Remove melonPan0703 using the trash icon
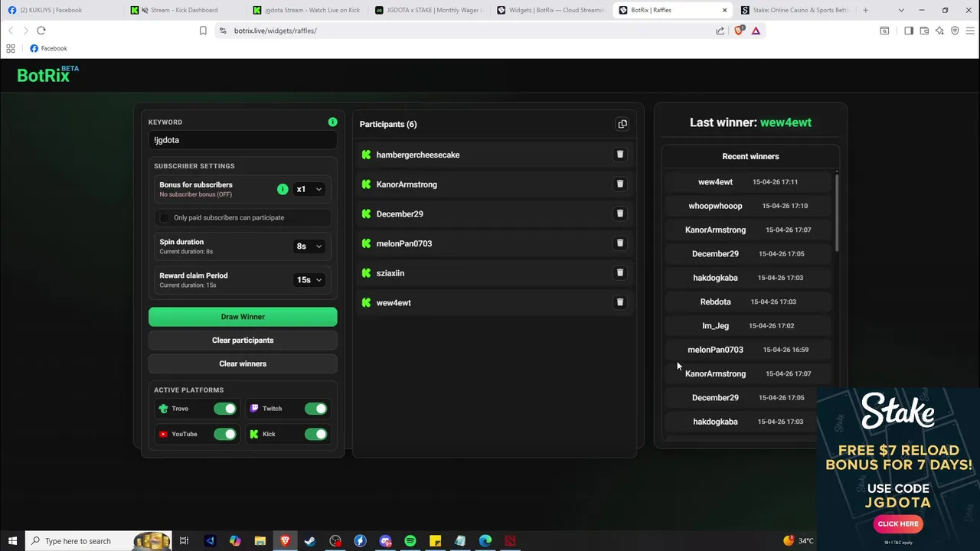 point(620,243)
